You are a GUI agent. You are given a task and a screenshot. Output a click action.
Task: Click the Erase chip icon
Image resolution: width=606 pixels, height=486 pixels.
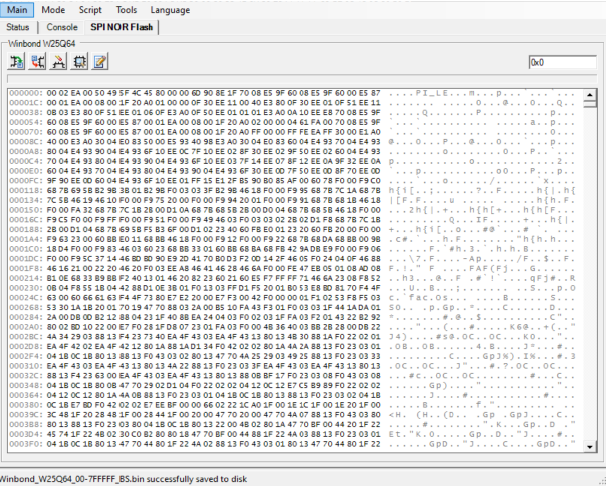coord(58,61)
